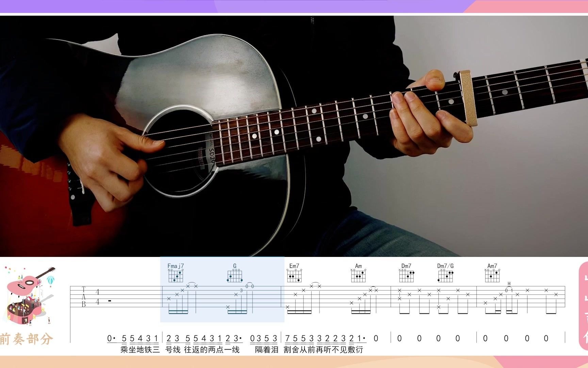Click the Dm7 chord fingering diagram
The width and height of the screenshot is (588, 368).
click(407, 275)
